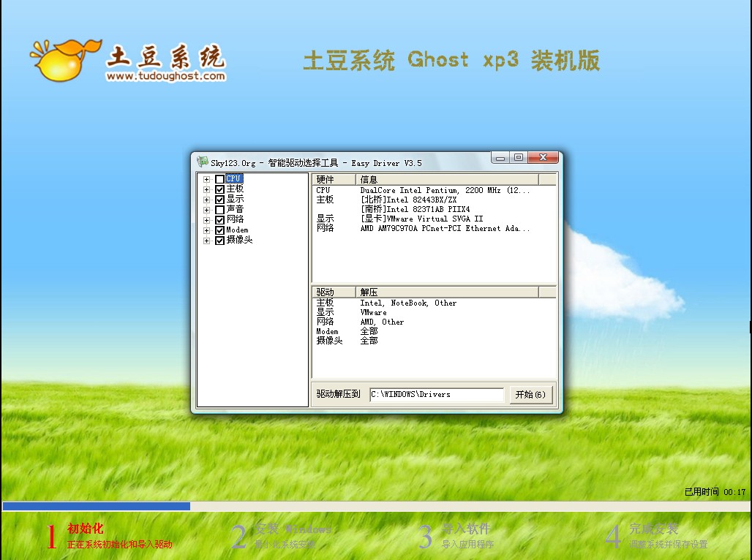Select the 摄像头 tree label
Image resolution: width=752 pixels, height=560 pixels.
coord(239,240)
